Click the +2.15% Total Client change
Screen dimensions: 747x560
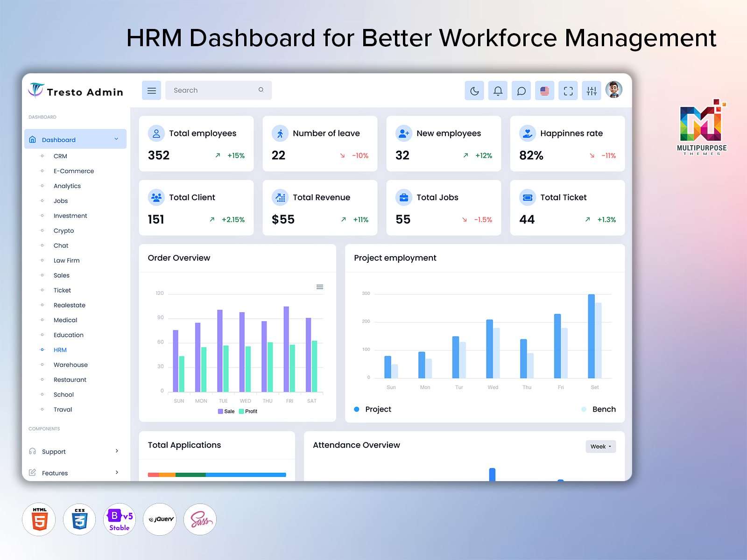click(233, 220)
